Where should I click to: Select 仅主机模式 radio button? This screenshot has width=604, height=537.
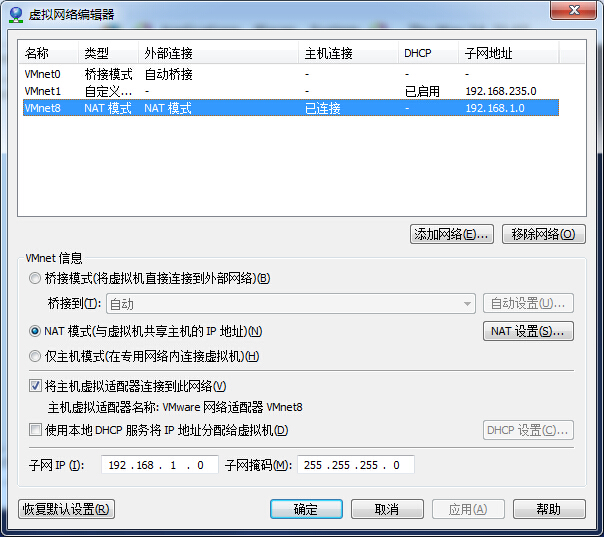[35, 356]
